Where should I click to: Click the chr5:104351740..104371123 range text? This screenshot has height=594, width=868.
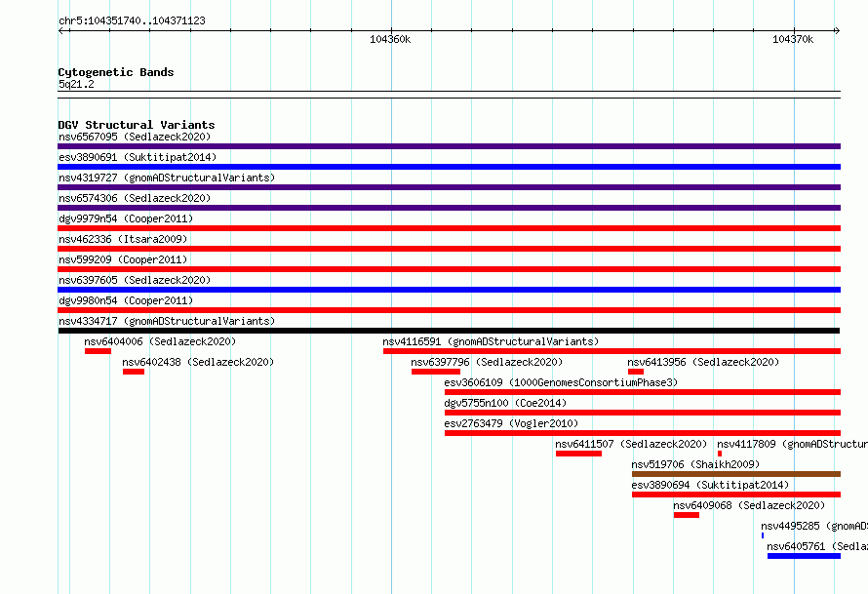tap(132, 20)
